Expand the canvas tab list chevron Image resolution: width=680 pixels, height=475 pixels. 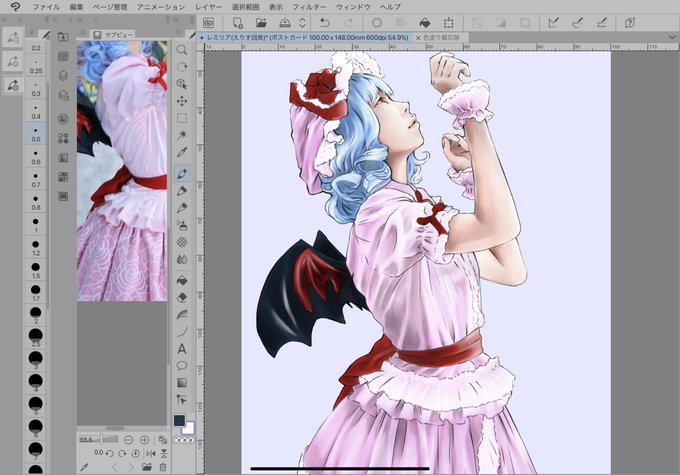coord(672,37)
